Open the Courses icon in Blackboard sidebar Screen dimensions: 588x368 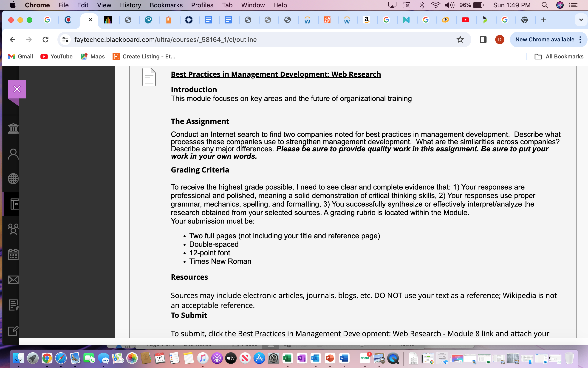[14, 204]
